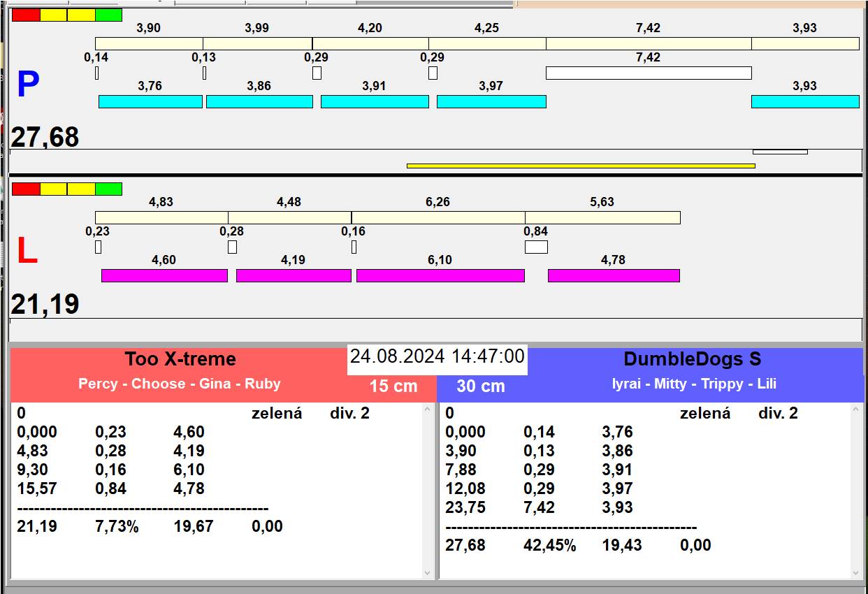Click the white 0,84 changeover box in lane L
The image size is (868, 594).
pyautogui.click(x=536, y=247)
